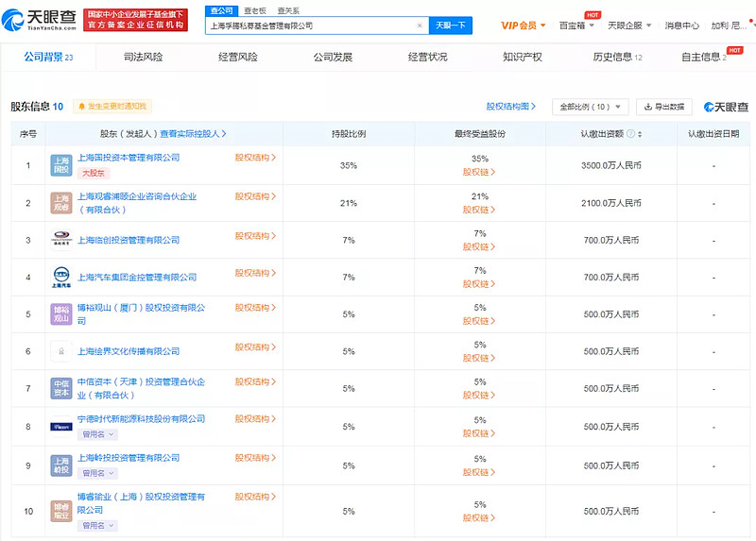This screenshot has height=541, width=756.
Task: Open 中信资本(天津)投资管理合伙企业 link
Action: (141, 388)
